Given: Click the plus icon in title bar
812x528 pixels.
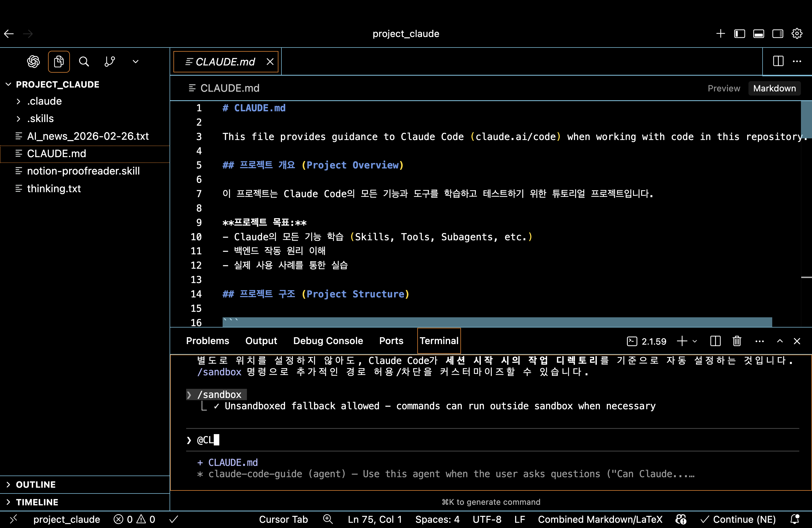Looking at the screenshot, I should pos(721,33).
